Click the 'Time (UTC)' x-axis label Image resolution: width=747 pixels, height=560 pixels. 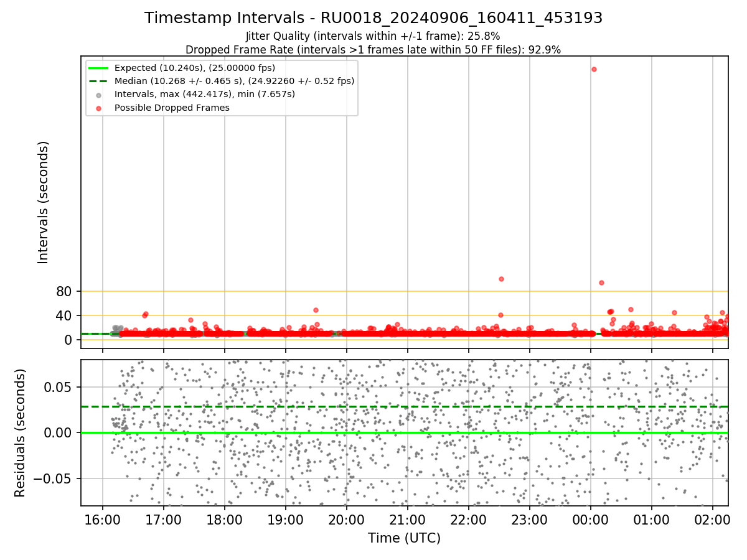pos(404,538)
